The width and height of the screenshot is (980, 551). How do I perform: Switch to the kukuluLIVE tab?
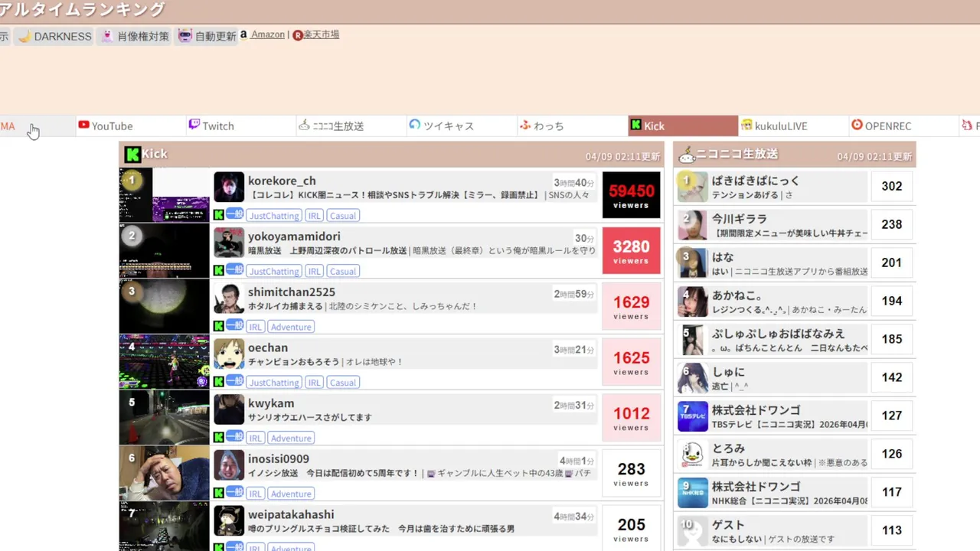(793, 126)
